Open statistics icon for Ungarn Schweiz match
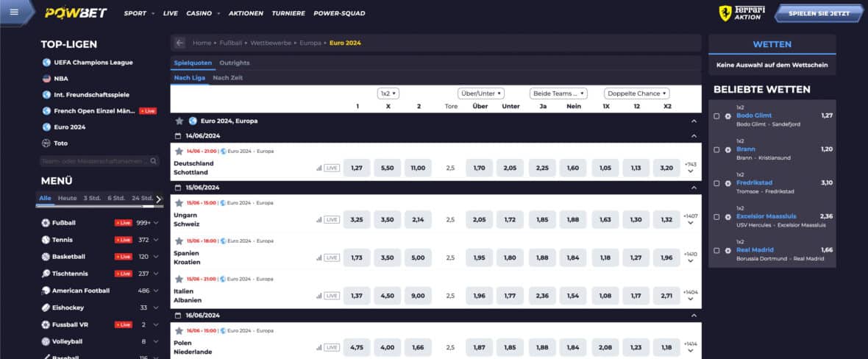This screenshot has height=359, width=868. click(x=319, y=219)
